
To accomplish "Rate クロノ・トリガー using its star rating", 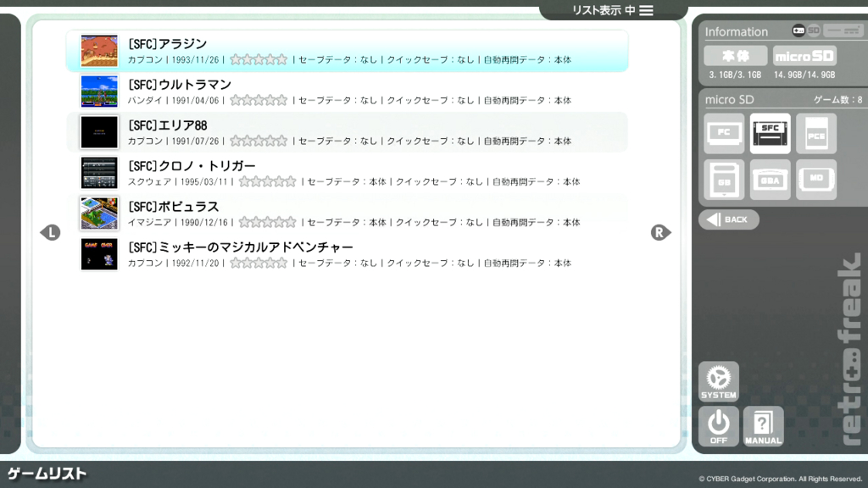I will [x=267, y=181].
